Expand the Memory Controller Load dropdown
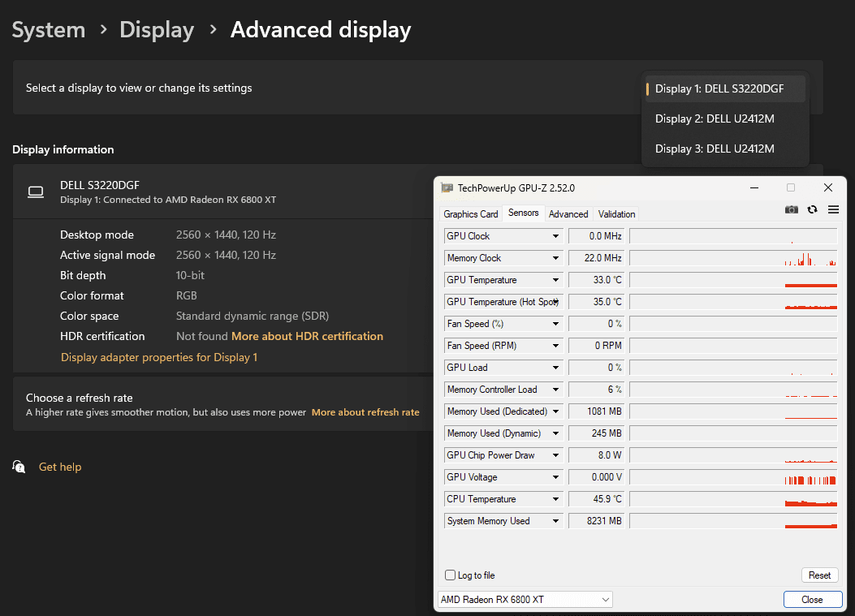The height and width of the screenshot is (616, 855). pyautogui.click(x=555, y=390)
